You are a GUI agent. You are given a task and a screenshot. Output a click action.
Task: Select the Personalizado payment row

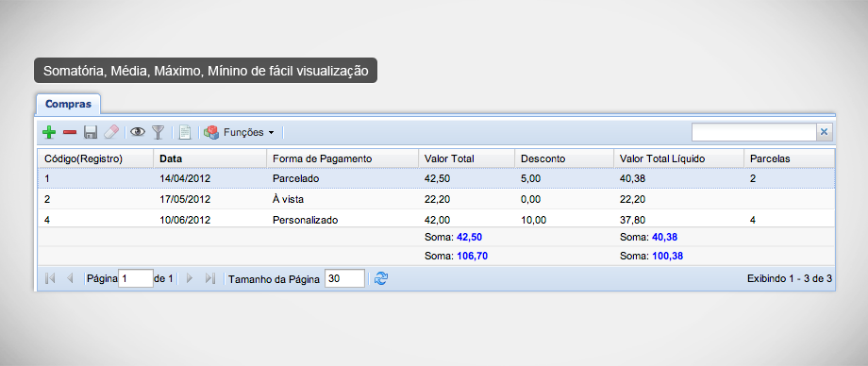coord(436,219)
